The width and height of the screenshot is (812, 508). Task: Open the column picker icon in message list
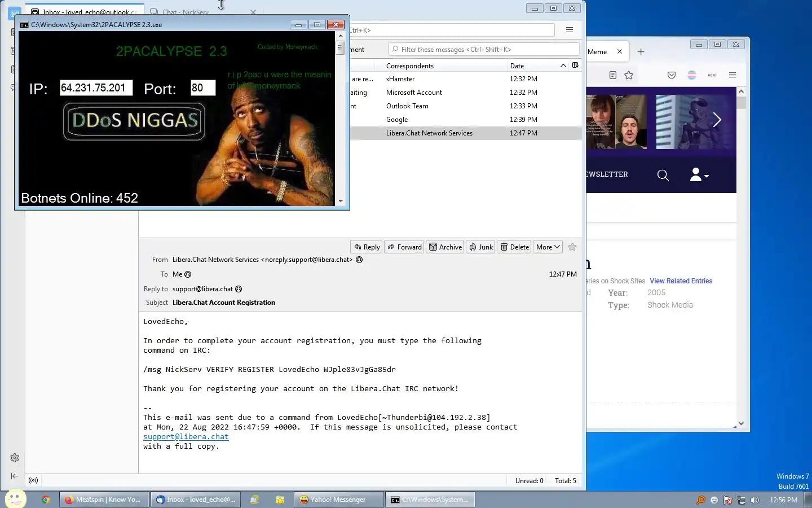(x=575, y=65)
